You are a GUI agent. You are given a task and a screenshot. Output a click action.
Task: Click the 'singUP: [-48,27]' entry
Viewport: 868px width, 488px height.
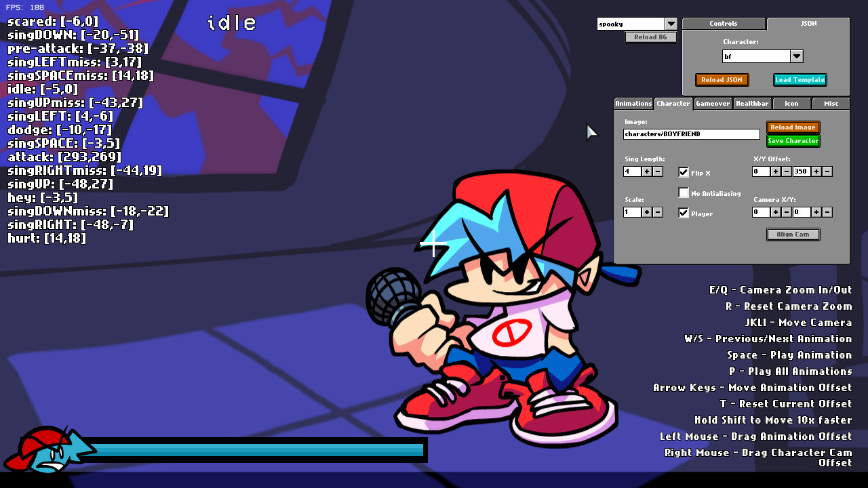coord(60,184)
